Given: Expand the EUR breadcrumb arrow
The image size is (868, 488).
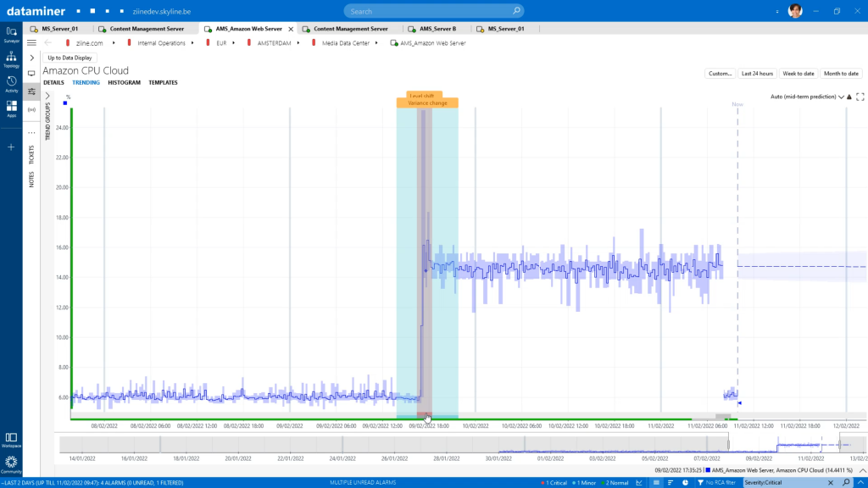Looking at the screenshot, I should tap(234, 42).
